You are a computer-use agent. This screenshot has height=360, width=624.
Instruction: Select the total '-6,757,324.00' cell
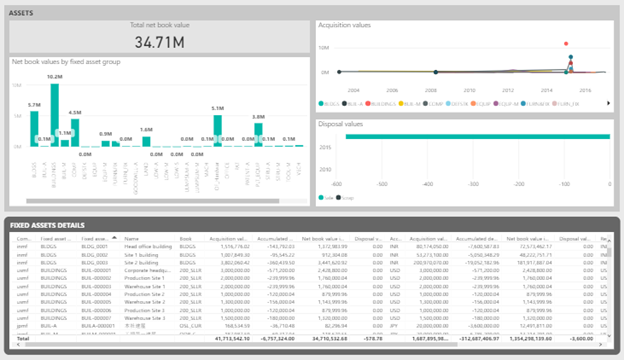pyautogui.click(x=277, y=339)
